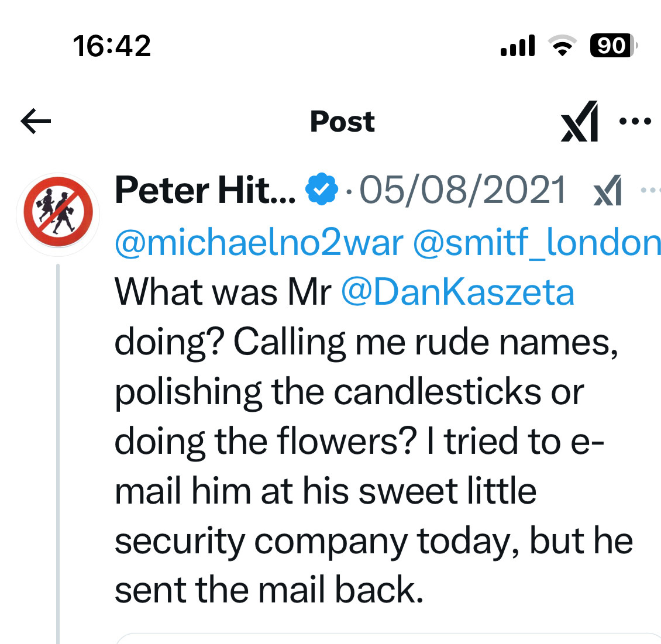Open the quoted card below the post
The height and width of the screenshot is (644, 661).
click(388, 638)
